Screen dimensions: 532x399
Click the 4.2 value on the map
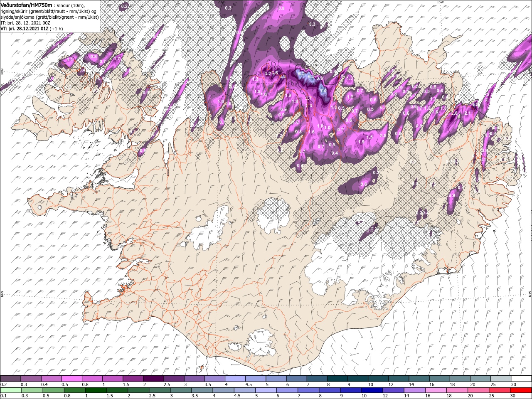283,77
